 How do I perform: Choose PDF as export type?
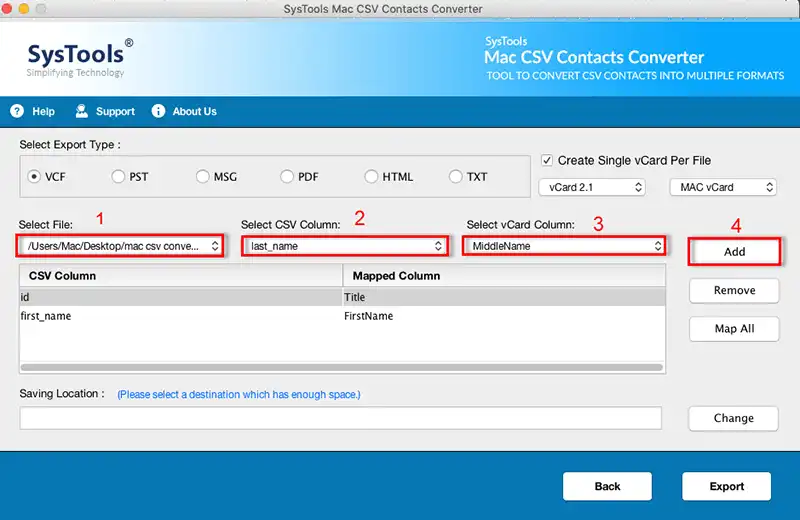point(287,177)
